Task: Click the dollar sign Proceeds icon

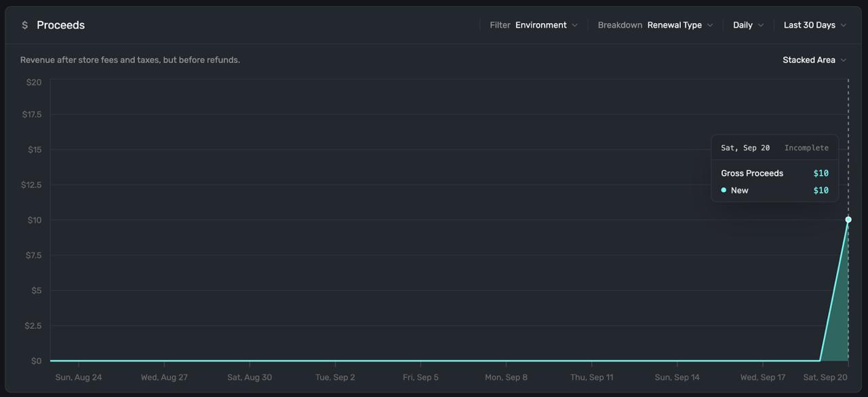Action: [25, 25]
